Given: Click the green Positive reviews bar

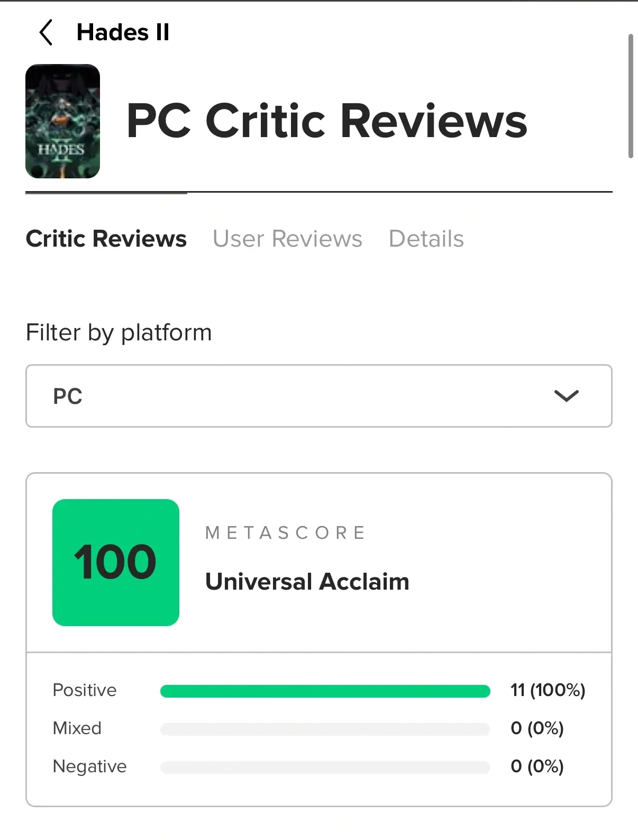Looking at the screenshot, I should point(325,691).
